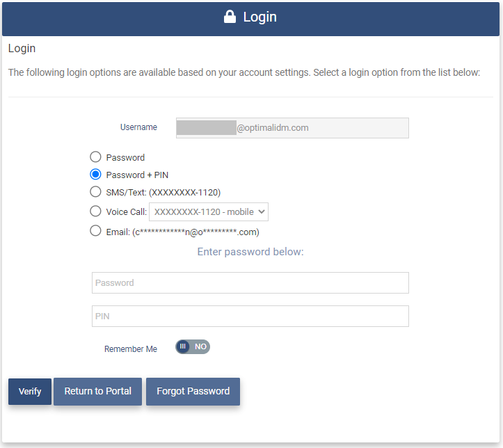503x448 pixels.
Task: Click the Username field with optimalidm.com address
Action: tap(292, 128)
